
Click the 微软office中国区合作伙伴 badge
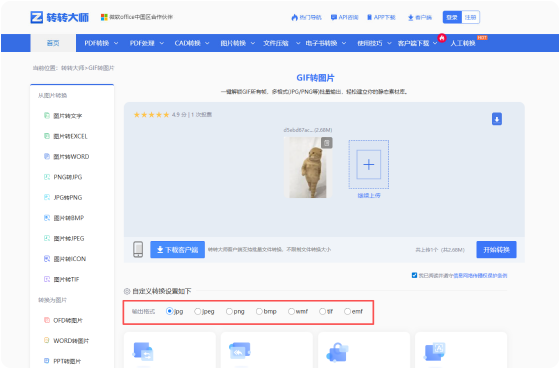click(x=137, y=17)
